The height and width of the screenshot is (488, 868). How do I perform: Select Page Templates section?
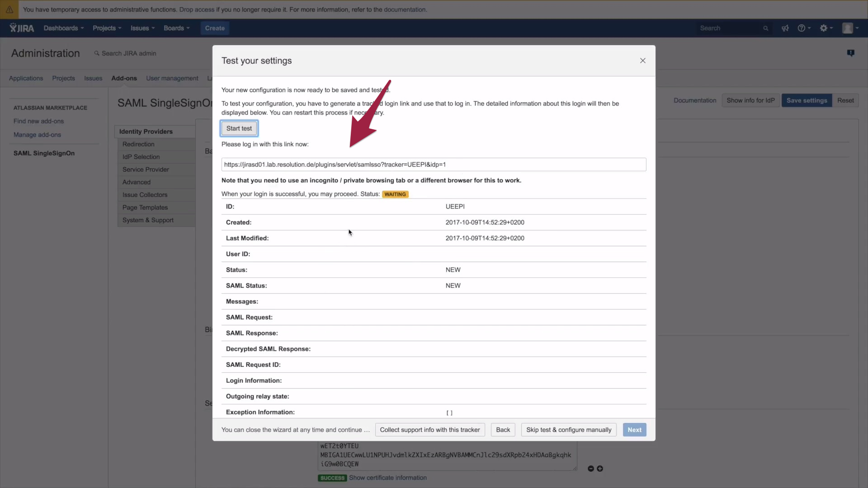pyautogui.click(x=156, y=207)
